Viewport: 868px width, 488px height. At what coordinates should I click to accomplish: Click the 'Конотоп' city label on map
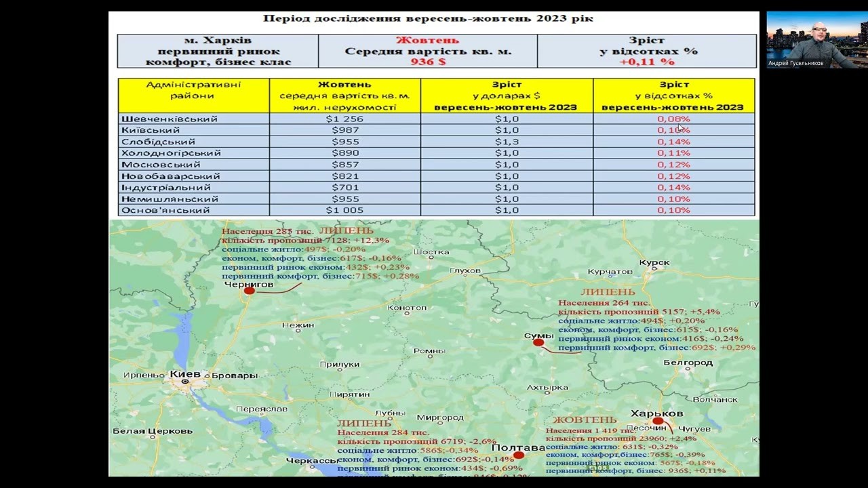pyautogui.click(x=407, y=308)
